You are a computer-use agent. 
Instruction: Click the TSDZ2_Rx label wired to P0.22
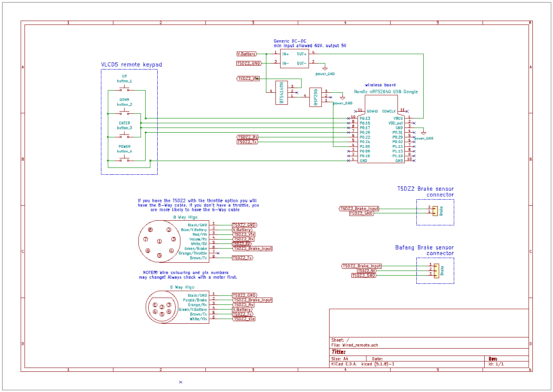point(247,137)
